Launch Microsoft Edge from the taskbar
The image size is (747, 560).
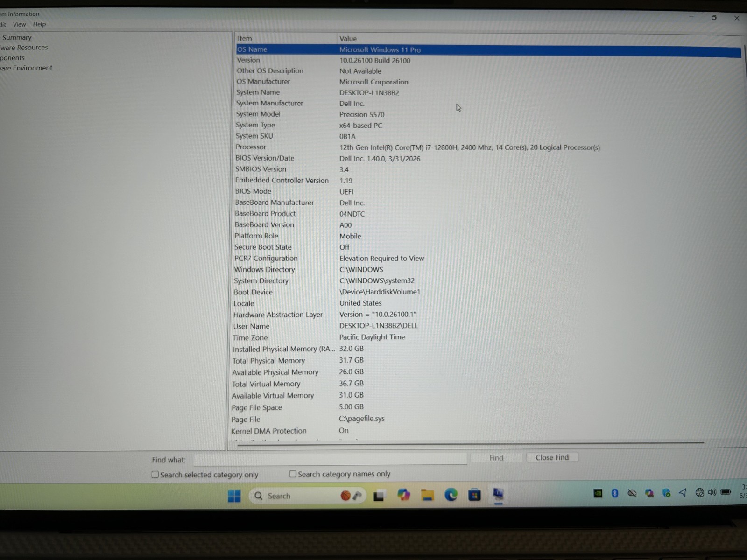[x=451, y=495]
